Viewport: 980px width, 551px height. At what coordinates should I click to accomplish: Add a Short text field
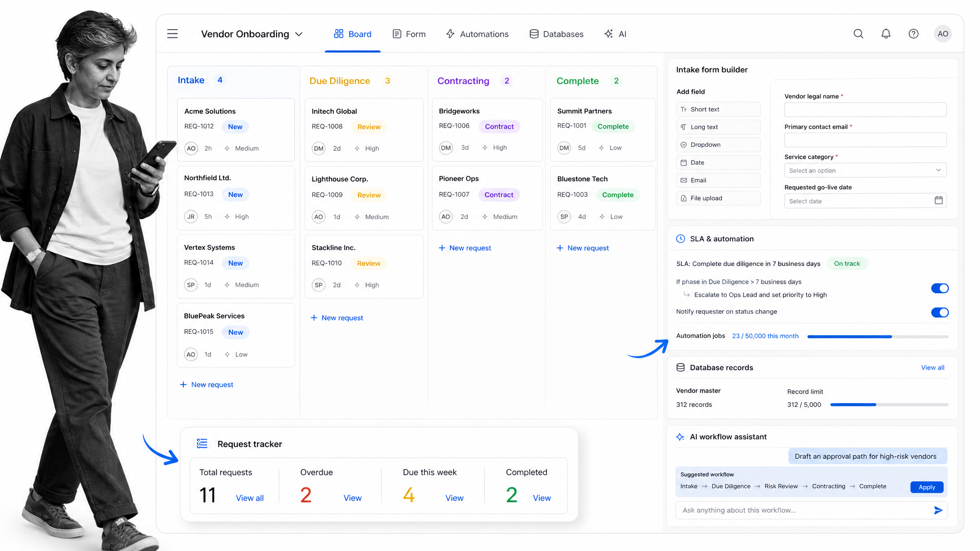[x=718, y=109]
